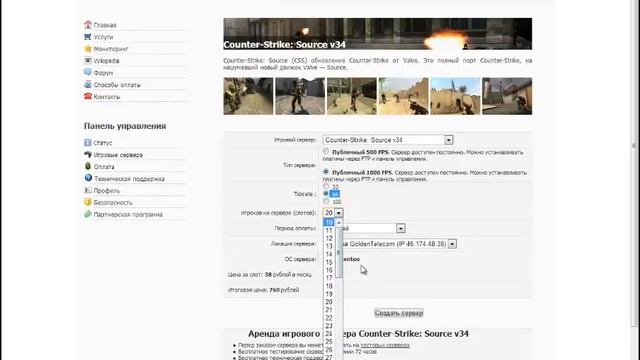Select 14 slots from the open list
640x360 pixels.
(329, 254)
